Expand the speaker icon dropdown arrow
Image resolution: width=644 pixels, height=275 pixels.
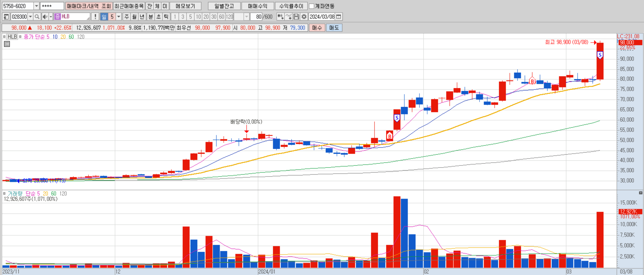[51, 17]
